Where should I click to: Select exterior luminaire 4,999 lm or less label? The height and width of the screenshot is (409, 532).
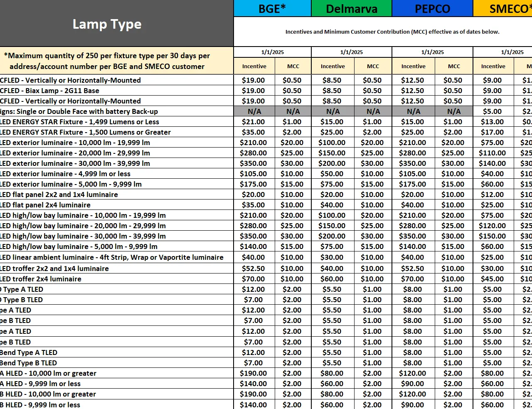pos(65,174)
